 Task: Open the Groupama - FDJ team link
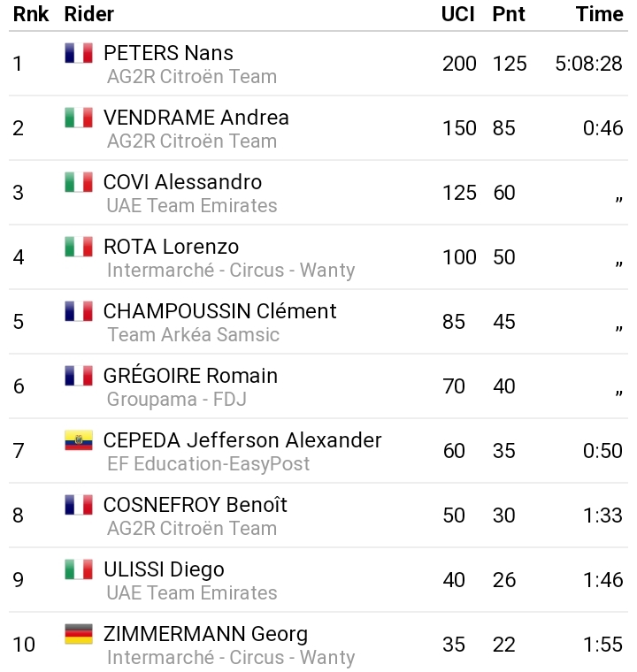pyautogui.click(x=176, y=400)
